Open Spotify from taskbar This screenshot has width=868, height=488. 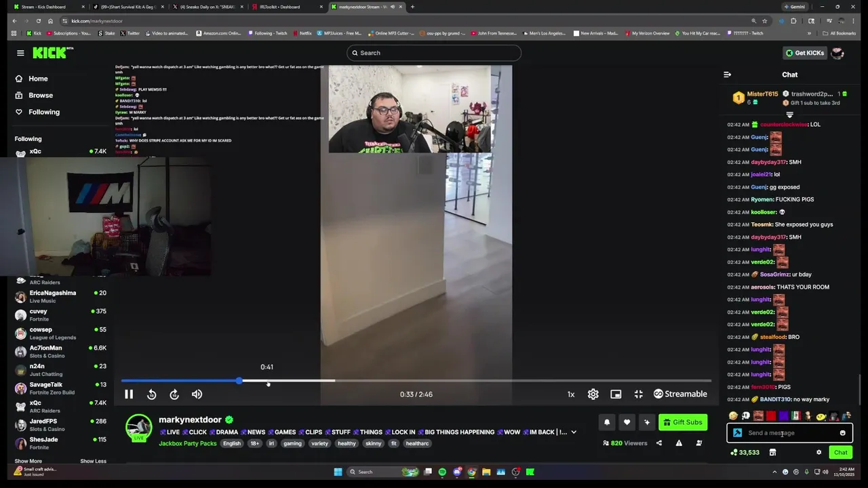click(x=442, y=472)
